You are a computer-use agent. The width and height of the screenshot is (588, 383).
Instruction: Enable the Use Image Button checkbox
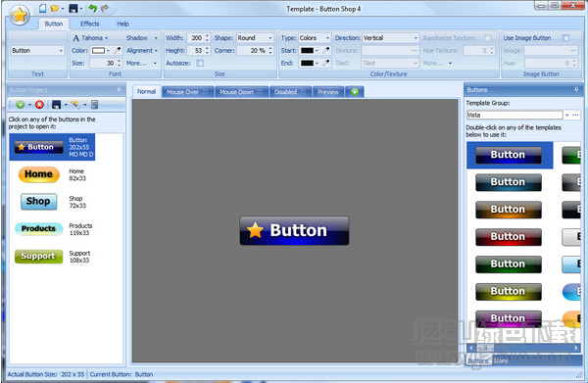pyautogui.click(x=565, y=38)
